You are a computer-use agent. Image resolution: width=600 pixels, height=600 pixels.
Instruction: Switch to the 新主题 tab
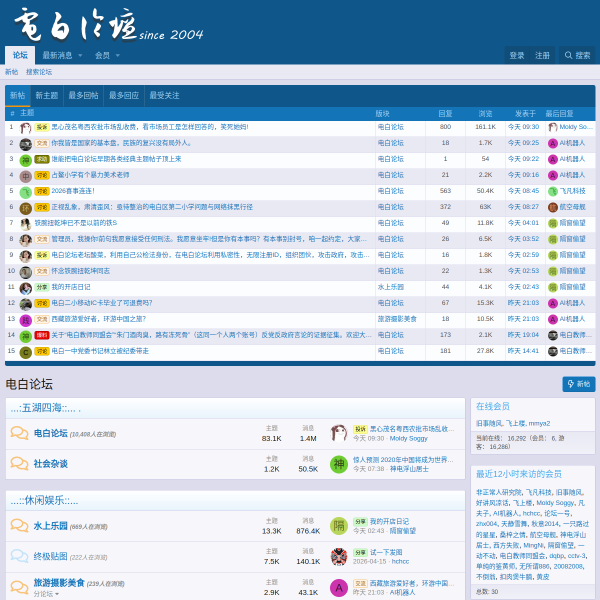[47, 95]
